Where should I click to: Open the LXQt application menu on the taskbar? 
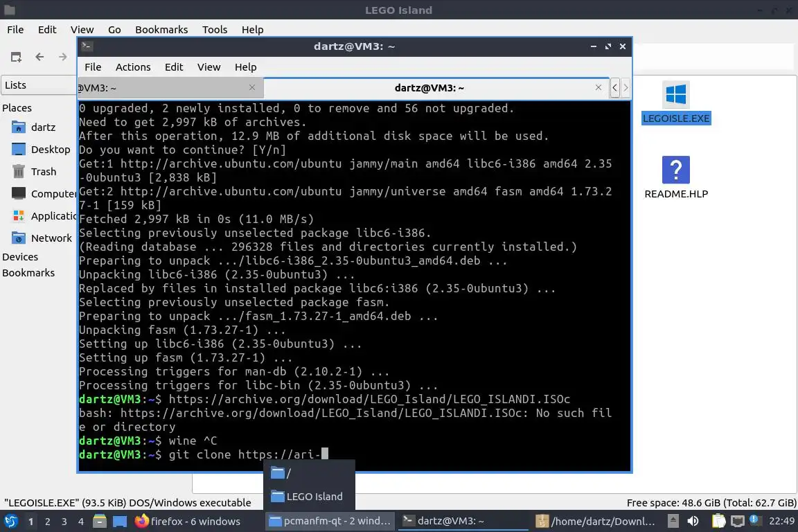tap(10, 522)
